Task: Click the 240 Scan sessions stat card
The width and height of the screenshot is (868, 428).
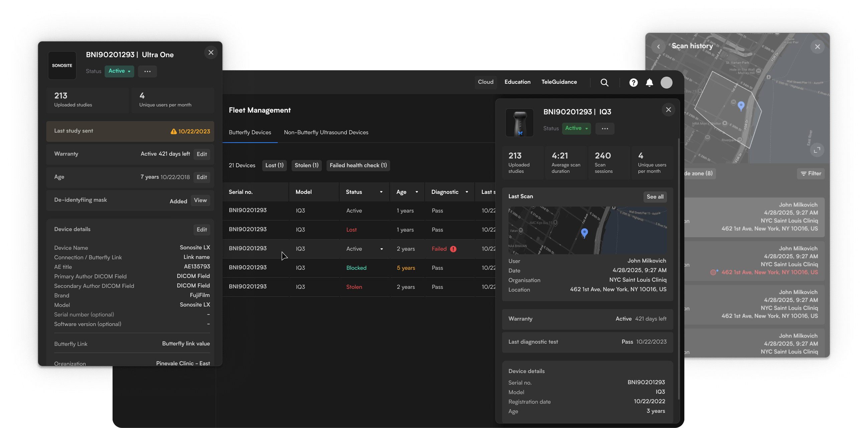Action: click(x=609, y=162)
